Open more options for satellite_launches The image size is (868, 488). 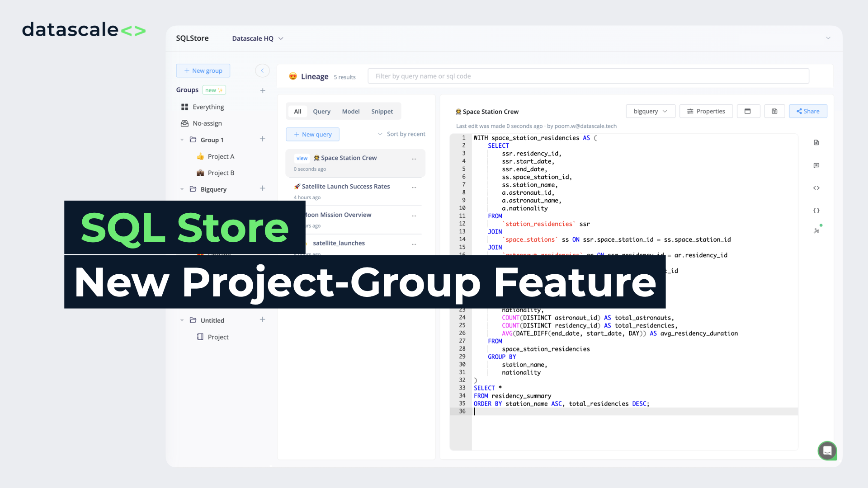tap(414, 244)
